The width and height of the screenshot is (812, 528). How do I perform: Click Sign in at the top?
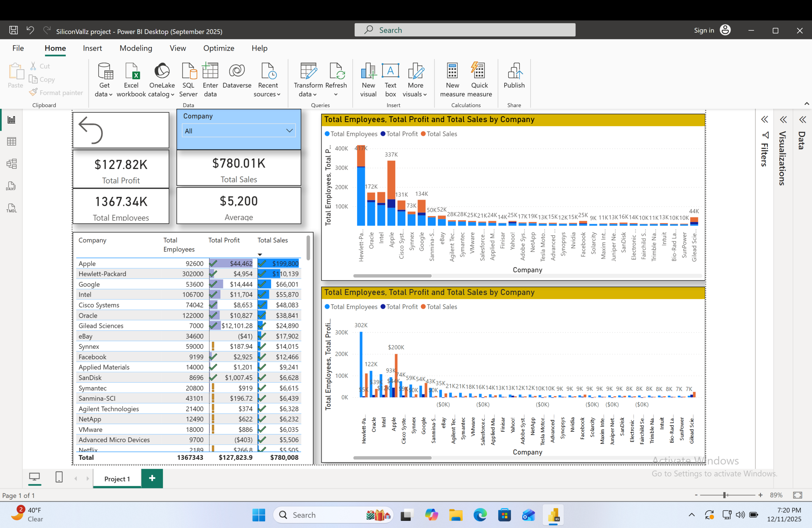click(x=704, y=30)
